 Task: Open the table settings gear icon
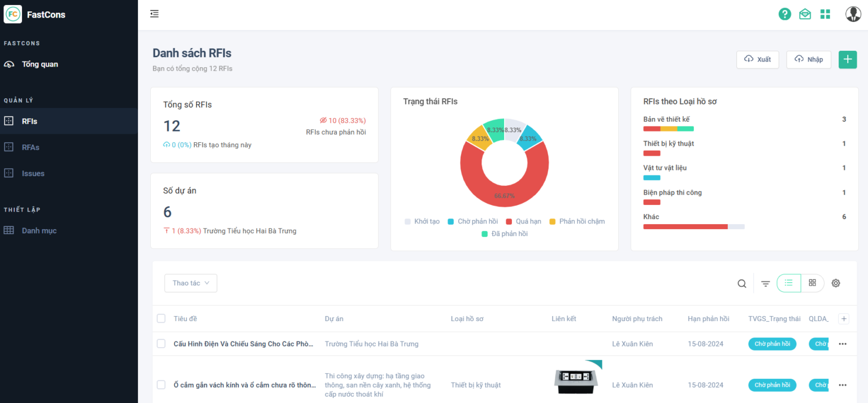pyautogui.click(x=836, y=283)
